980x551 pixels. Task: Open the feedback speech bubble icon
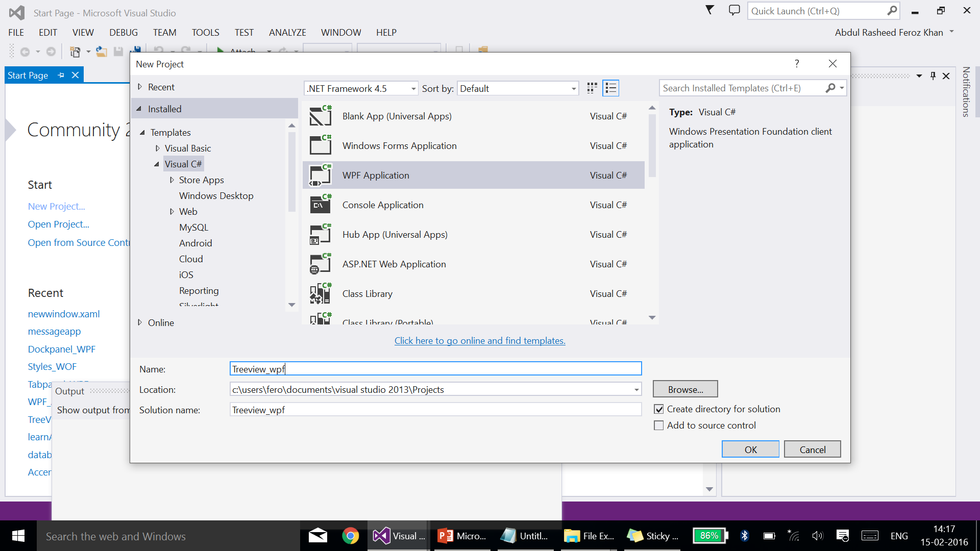click(734, 10)
